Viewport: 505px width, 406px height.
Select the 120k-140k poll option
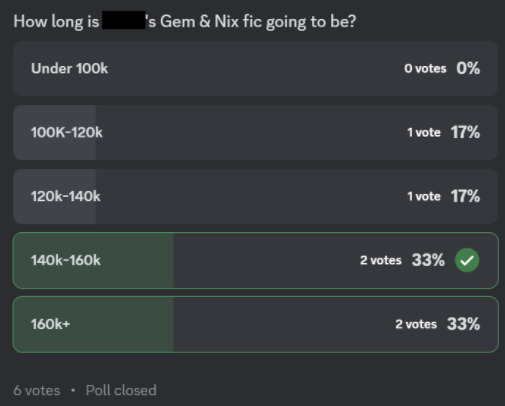pos(256,196)
